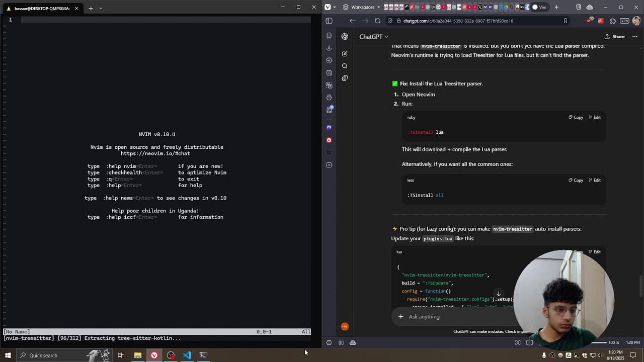Close the hassan@DESKTOP terminal tab

[76, 8]
